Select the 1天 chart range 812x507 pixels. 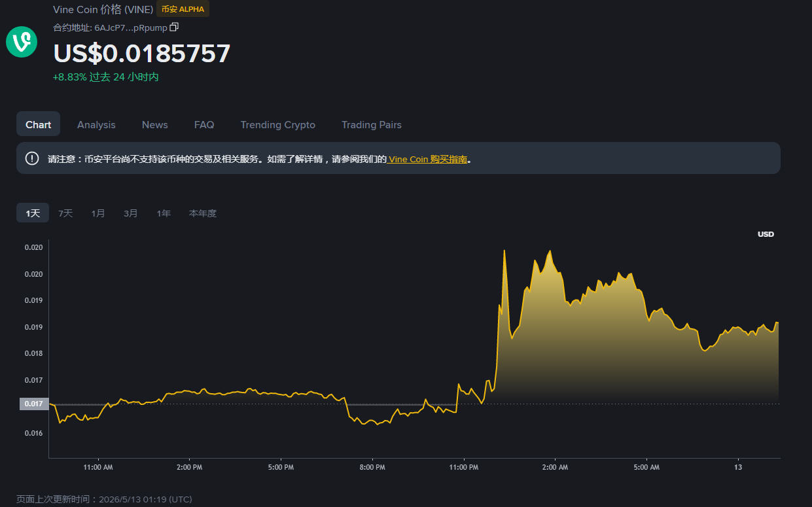click(33, 213)
